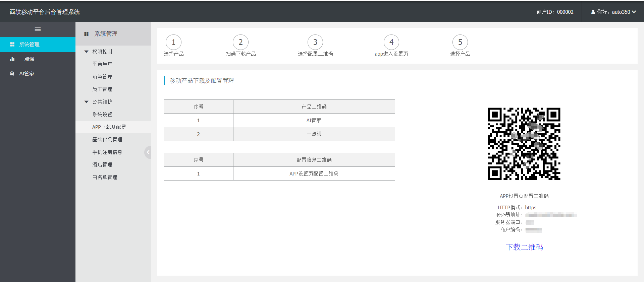Click the QR code image
644x282 pixels.
(x=524, y=144)
